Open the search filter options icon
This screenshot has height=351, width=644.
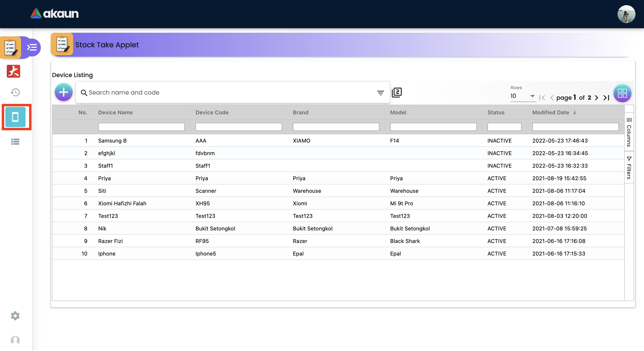tap(381, 93)
